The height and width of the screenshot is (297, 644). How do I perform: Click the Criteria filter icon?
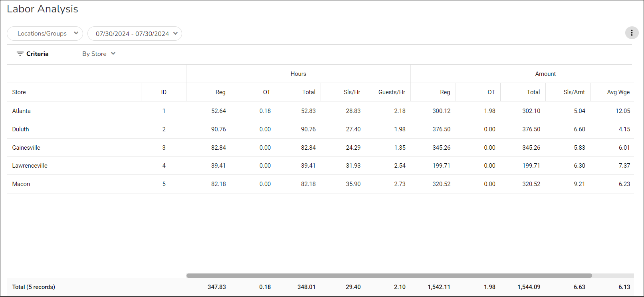[20, 54]
